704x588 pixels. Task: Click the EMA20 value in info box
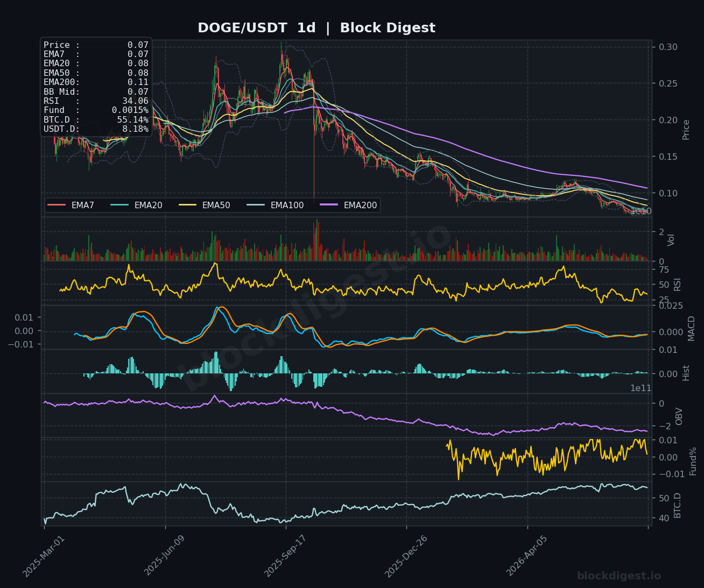(x=138, y=63)
